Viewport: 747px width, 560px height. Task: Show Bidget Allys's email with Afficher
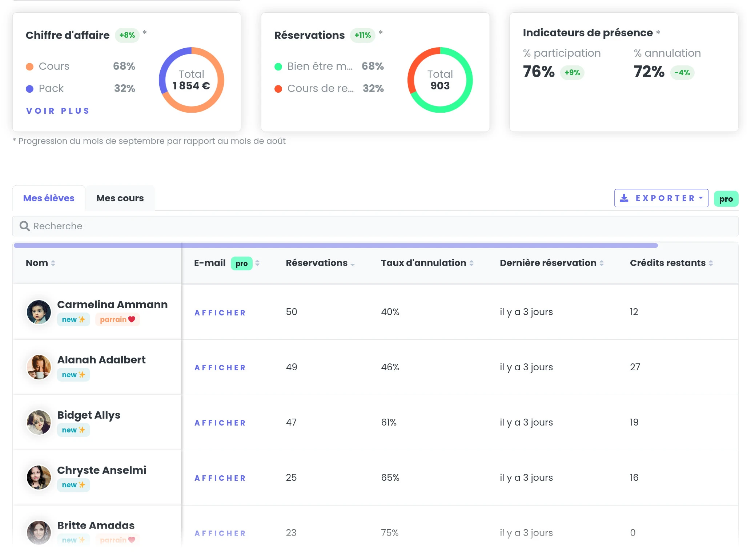coord(220,423)
